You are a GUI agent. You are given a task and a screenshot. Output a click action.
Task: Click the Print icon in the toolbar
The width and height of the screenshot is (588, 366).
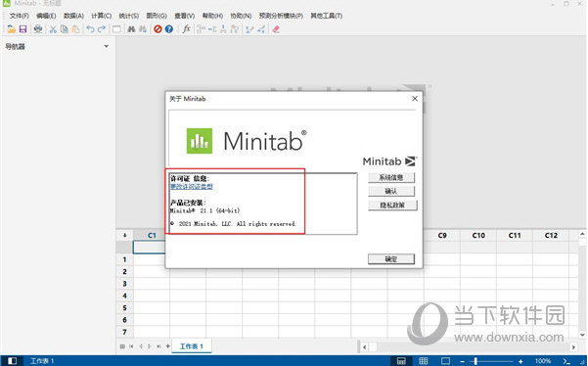[x=38, y=29]
